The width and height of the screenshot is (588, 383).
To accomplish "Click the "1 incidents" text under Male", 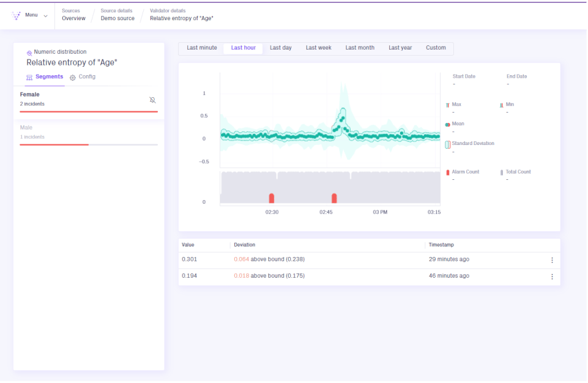I will 32,137.
